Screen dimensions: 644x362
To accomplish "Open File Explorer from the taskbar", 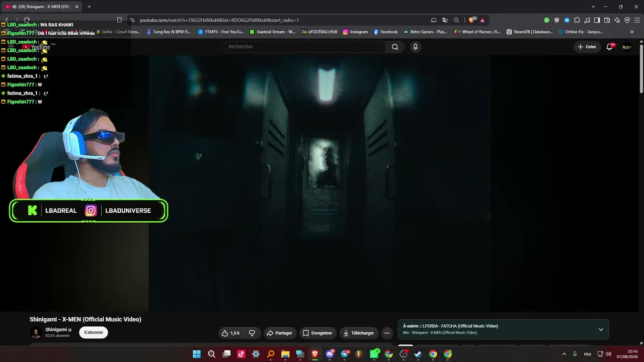I will (285, 354).
